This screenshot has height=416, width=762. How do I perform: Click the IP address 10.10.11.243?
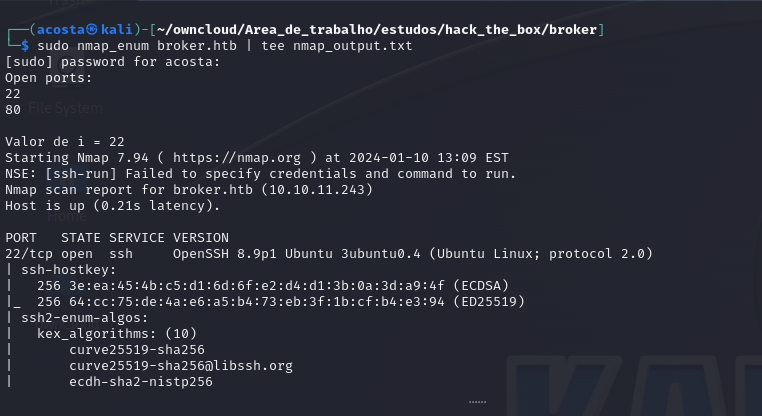pyautogui.click(x=317, y=190)
